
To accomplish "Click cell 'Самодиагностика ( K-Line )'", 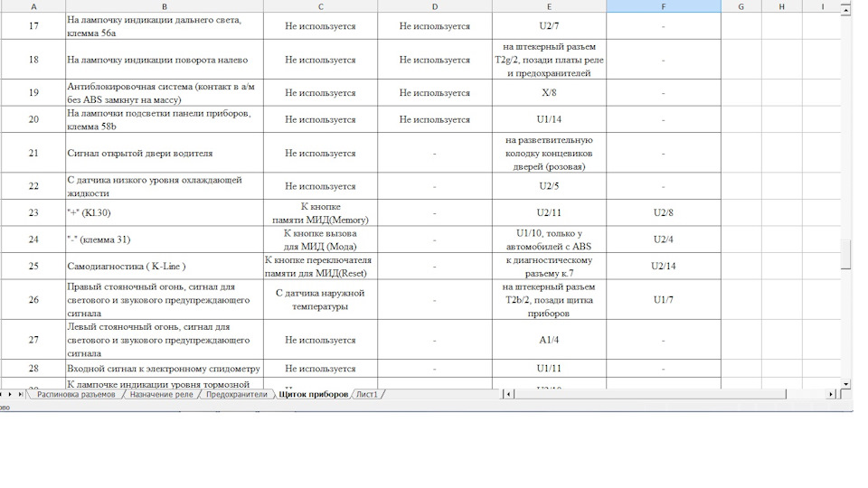I will pos(165,266).
